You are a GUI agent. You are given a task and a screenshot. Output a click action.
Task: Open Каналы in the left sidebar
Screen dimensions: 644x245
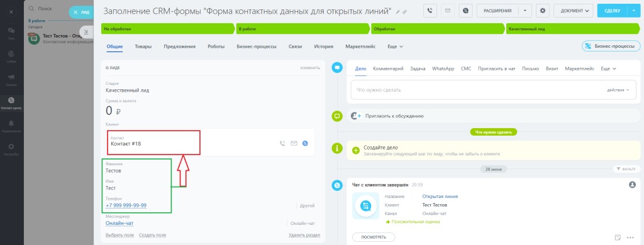point(11,79)
